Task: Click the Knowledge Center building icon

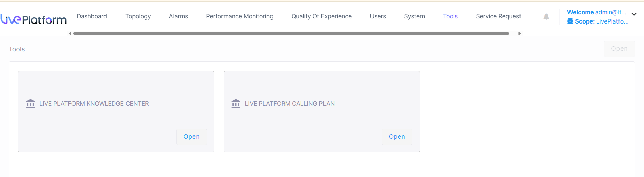Action: pyautogui.click(x=30, y=104)
